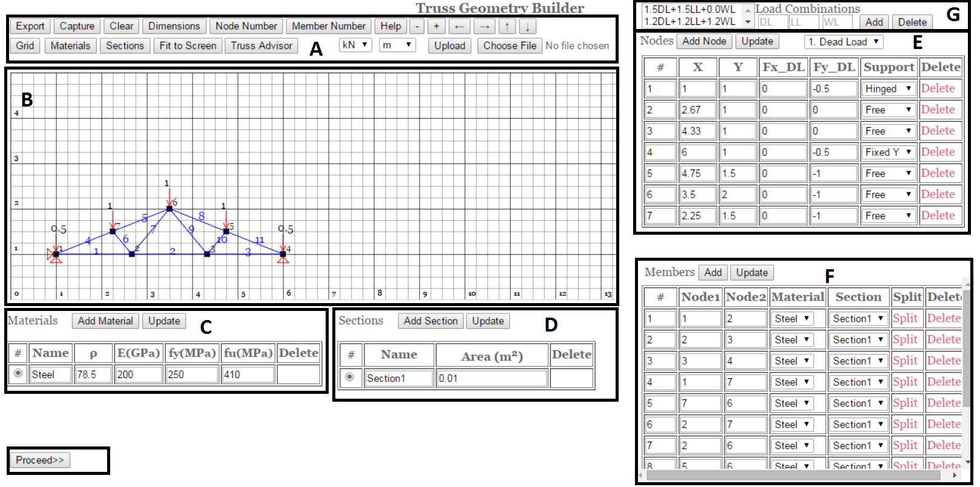
Task: Click Delete in Load Combinations
Action: pyautogui.click(x=912, y=22)
